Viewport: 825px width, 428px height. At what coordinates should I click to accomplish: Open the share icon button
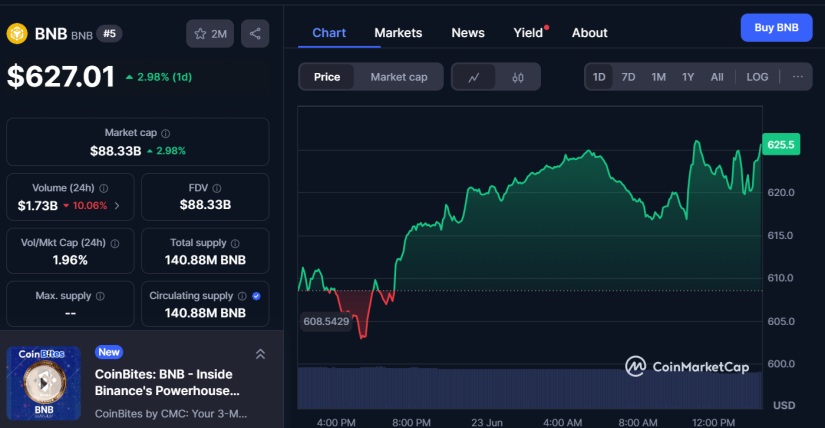click(x=255, y=34)
